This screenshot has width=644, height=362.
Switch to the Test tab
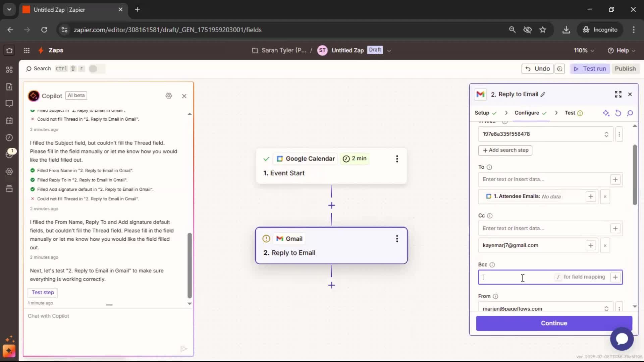pos(574,113)
